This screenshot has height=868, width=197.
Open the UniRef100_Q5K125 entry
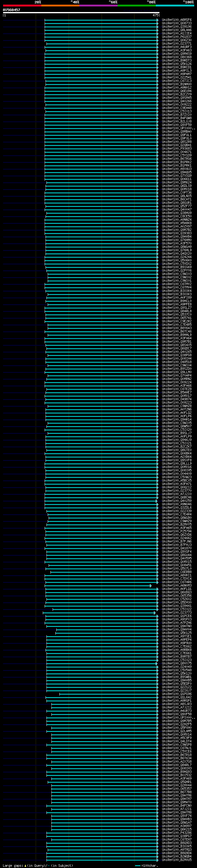[x=176, y=632]
